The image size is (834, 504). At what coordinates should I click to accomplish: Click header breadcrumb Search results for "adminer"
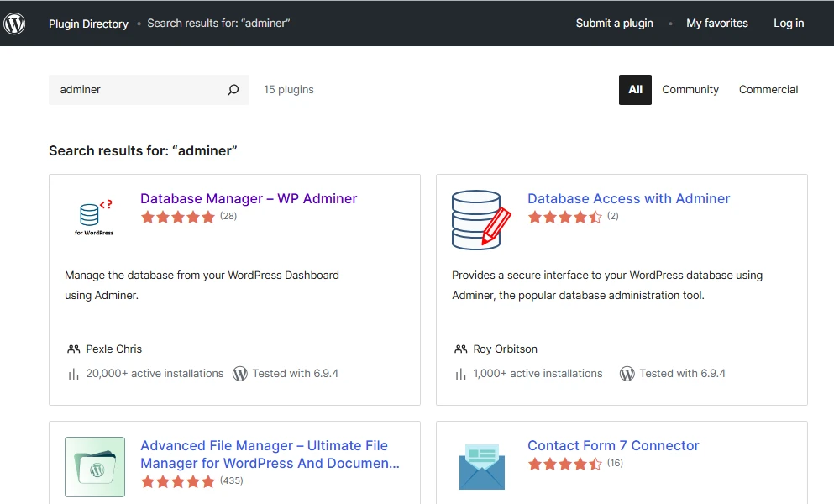pyautogui.click(x=218, y=24)
